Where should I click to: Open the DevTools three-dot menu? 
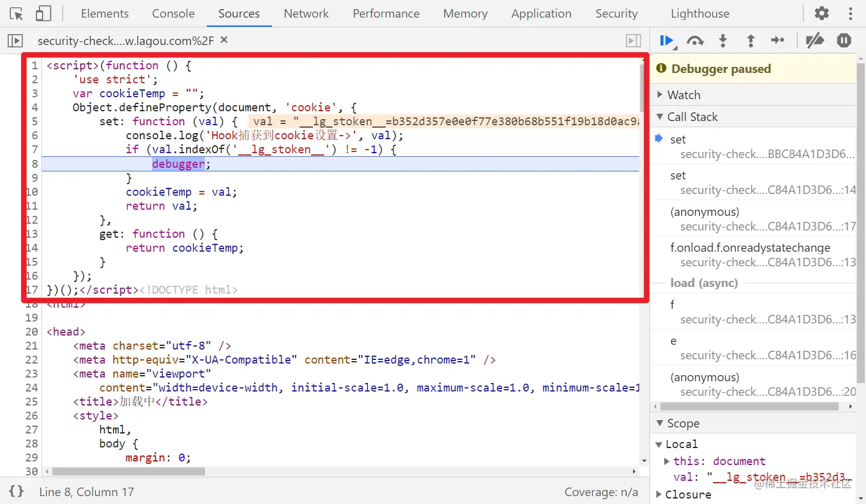click(850, 13)
